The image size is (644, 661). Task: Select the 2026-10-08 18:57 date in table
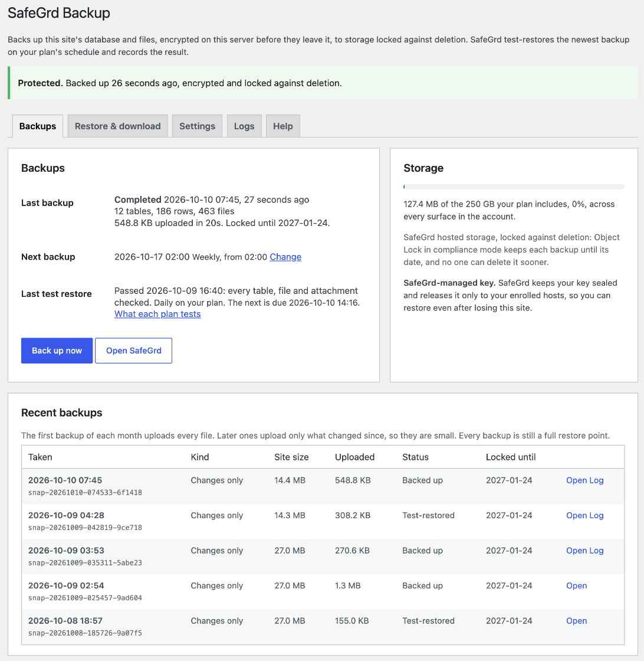coord(65,620)
